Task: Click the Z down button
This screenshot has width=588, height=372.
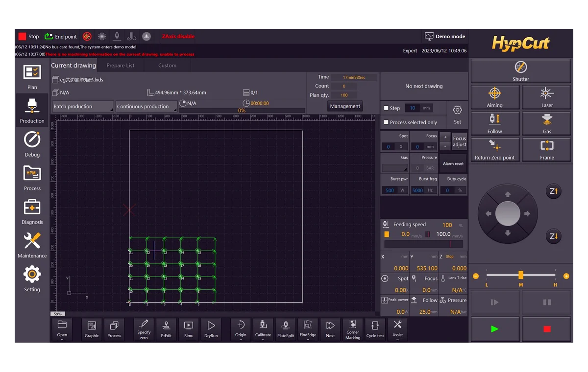Action: (553, 236)
